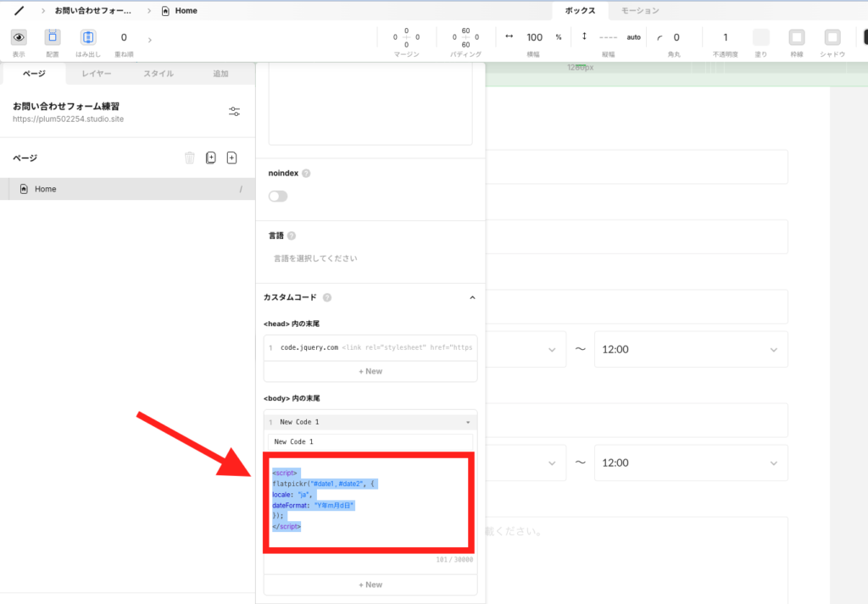The height and width of the screenshot is (604, 868).
Task: Switch to the モーション tab
Action: (x=640, y=10)
